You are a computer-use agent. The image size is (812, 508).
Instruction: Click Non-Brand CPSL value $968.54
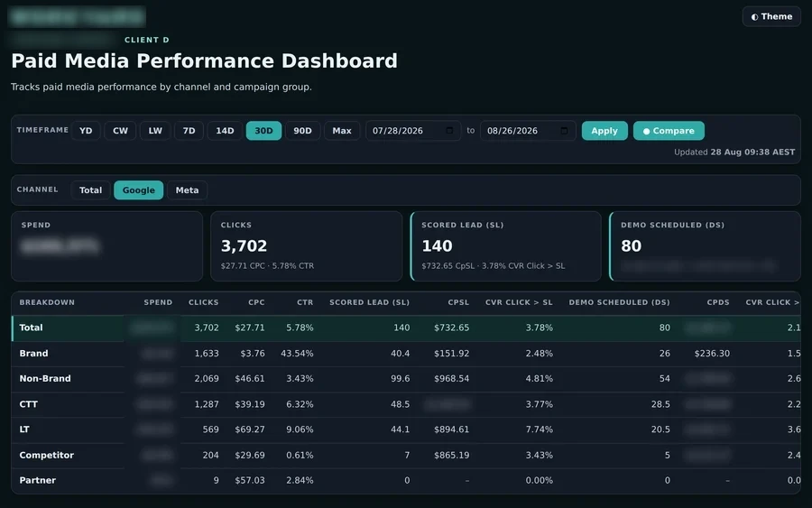452,379
